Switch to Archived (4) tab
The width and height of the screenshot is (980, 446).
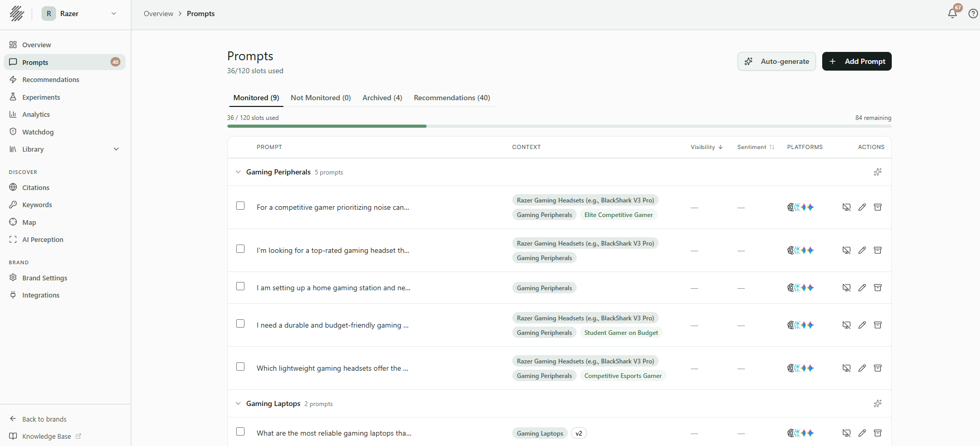pos(382,98)
